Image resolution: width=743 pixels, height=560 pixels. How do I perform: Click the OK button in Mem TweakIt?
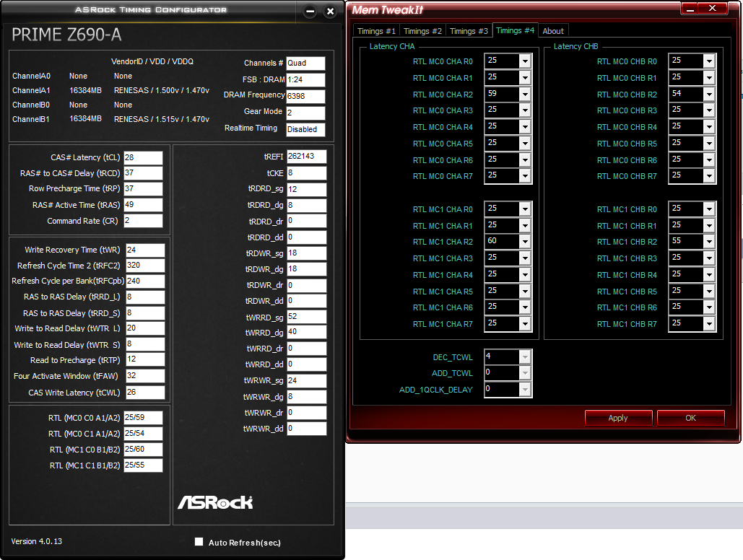[x=690, y=418]
